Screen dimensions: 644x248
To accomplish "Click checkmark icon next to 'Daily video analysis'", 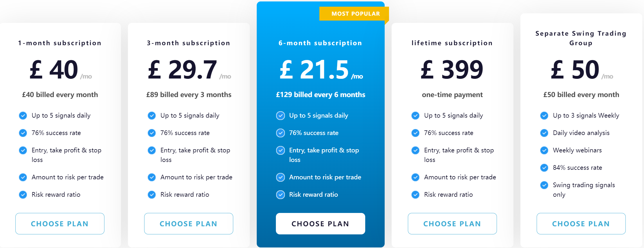I will [x=544, y=133].
